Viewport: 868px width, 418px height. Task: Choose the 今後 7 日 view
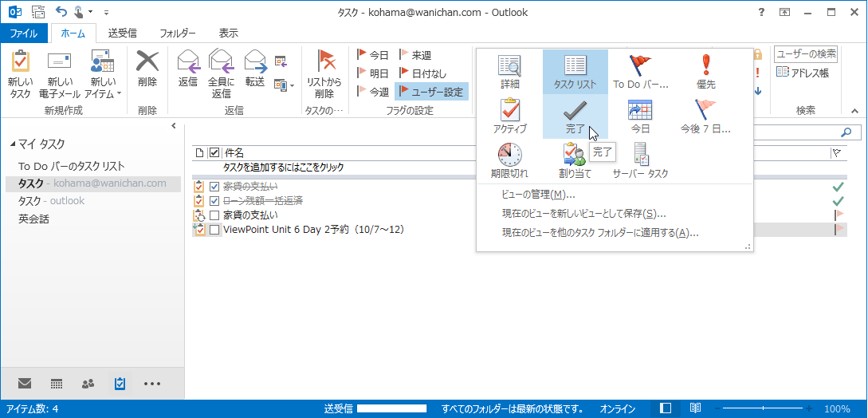pos(706,116)
